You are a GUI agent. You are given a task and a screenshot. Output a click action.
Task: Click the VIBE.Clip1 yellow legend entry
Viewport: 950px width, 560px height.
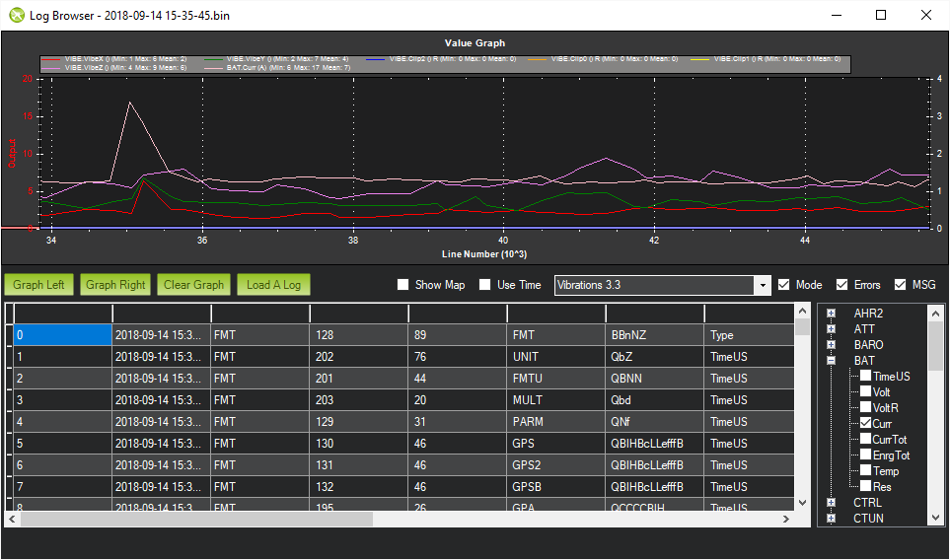point(766,59)
